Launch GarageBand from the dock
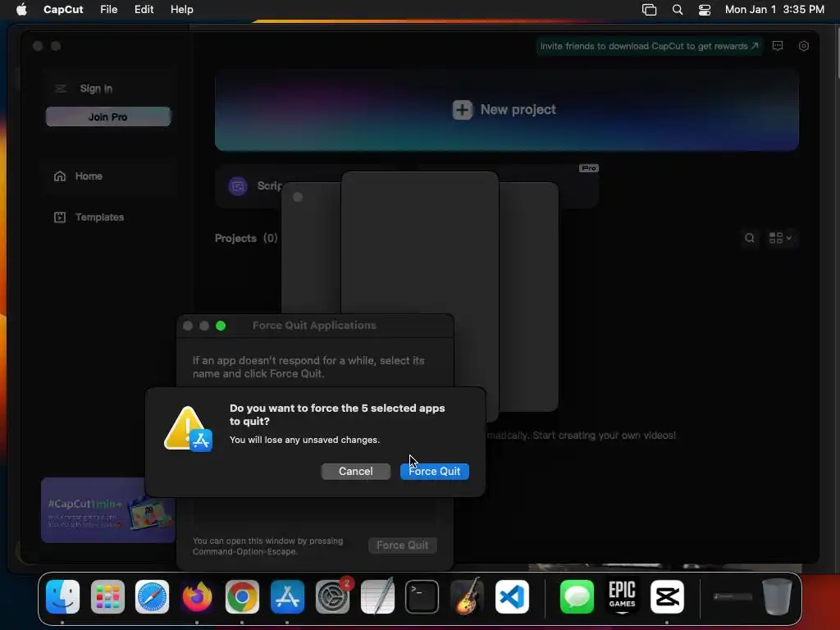Screen dimensions: 840x630 point(467,596)
